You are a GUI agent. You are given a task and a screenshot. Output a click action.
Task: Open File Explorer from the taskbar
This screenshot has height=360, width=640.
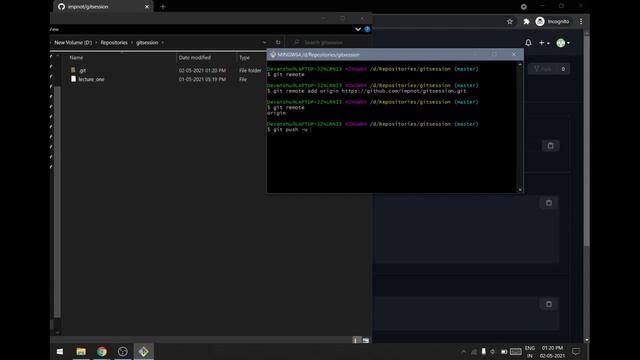pos(81,351)
